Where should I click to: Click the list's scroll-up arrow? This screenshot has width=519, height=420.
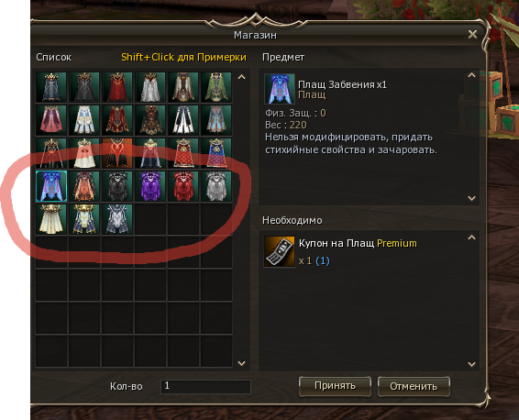coord(242,77)
